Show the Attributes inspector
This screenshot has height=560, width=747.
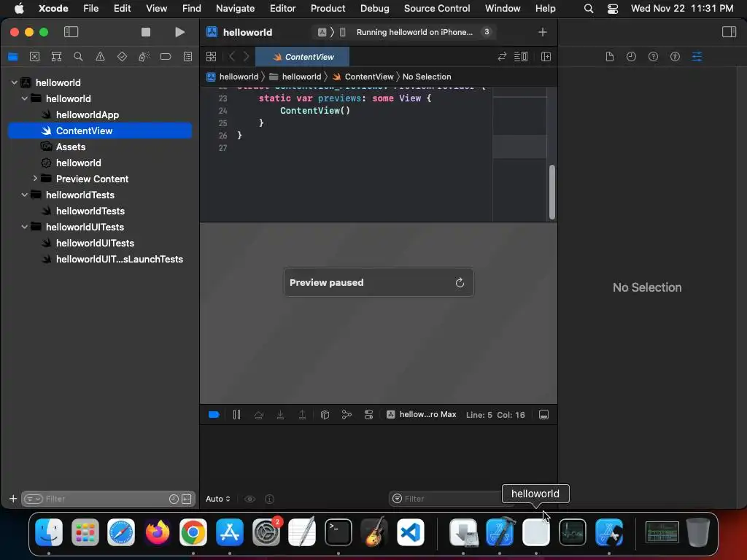[697, 57]
